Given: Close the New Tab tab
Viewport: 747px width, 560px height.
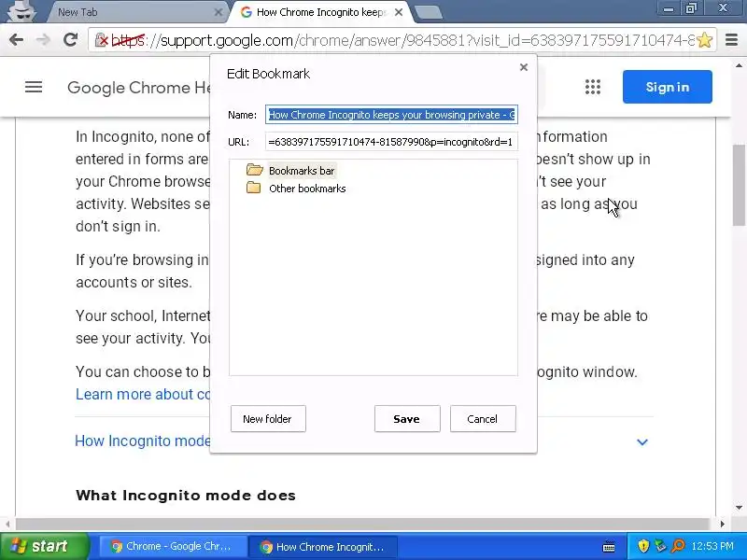Looking at the screenshot, I should tap(218, 12).
